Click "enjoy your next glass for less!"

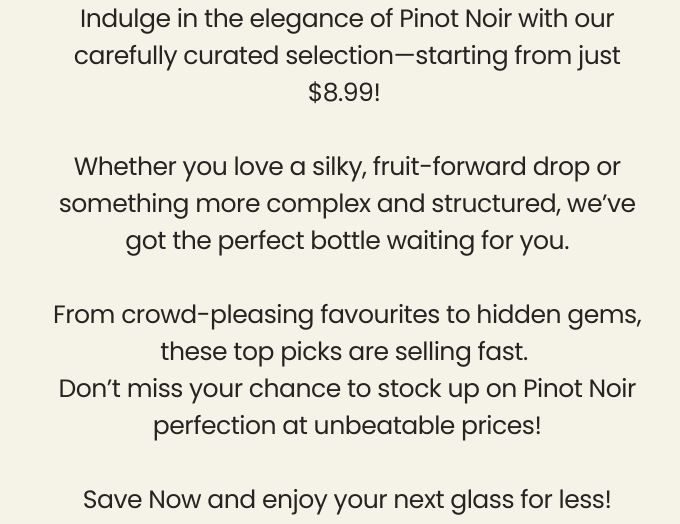pos(436,499)
